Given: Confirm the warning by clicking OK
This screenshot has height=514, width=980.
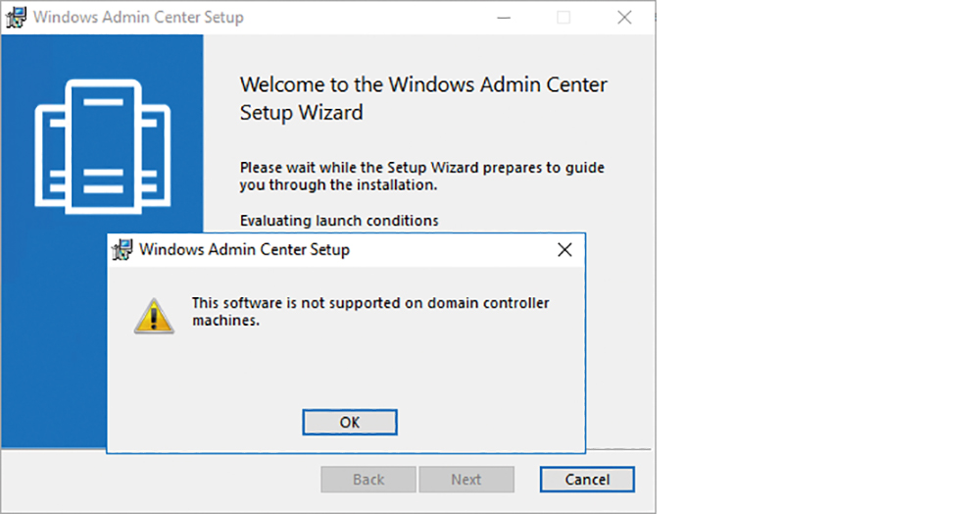Looking at the screenshot, I should pyautogui.click(x=350, y=423).
